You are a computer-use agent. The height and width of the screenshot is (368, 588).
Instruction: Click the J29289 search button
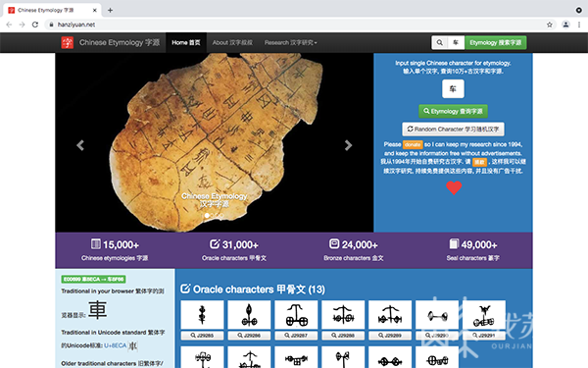(390, 336)
